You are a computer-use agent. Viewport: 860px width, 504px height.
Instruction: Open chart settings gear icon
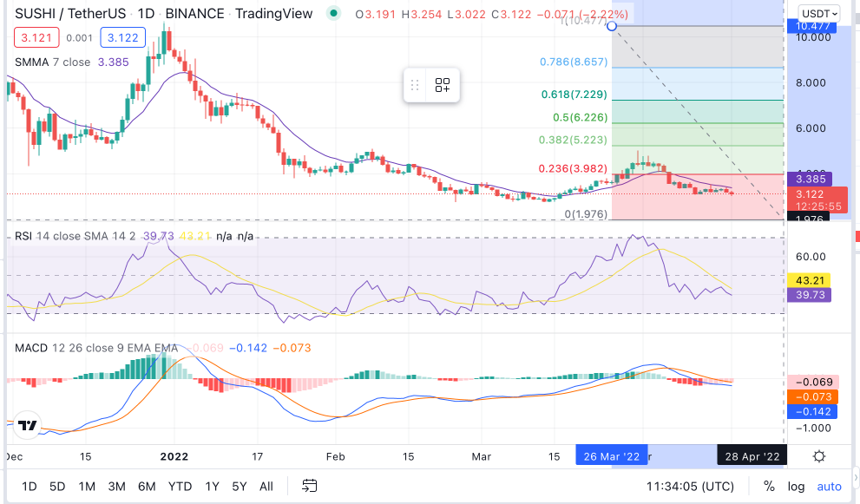coord(819,456)
